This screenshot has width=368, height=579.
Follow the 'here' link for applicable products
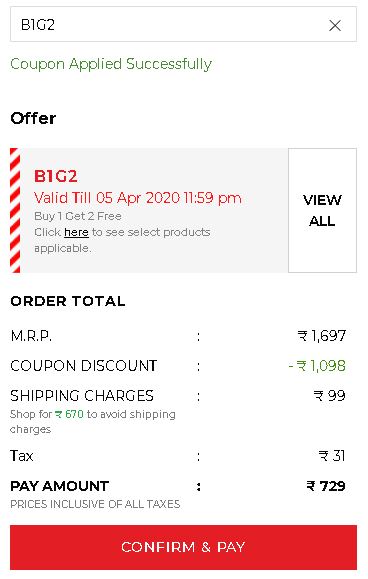pos(76,232)
